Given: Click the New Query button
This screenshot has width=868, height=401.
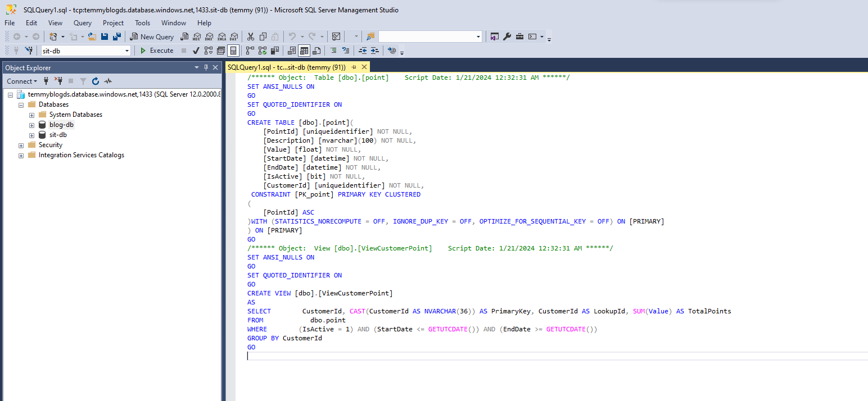Looking at the screenshot, I should pyautogui.click(x=152, y=37).
